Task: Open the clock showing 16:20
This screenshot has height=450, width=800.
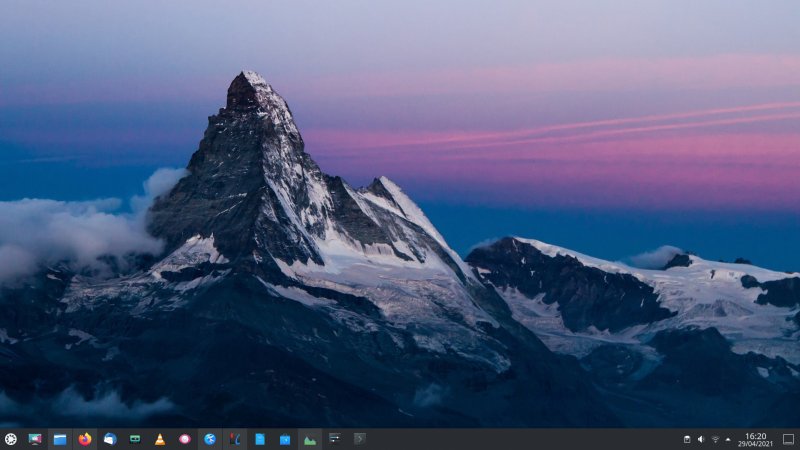Action: (x=756, y=436)
